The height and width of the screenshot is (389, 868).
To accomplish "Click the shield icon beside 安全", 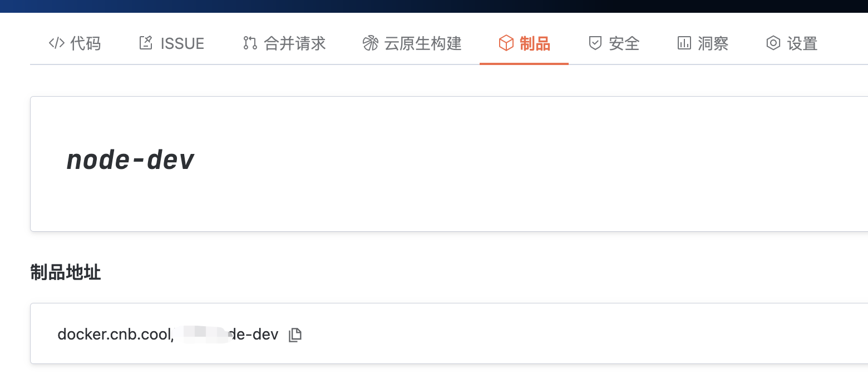I will [595, 43].
